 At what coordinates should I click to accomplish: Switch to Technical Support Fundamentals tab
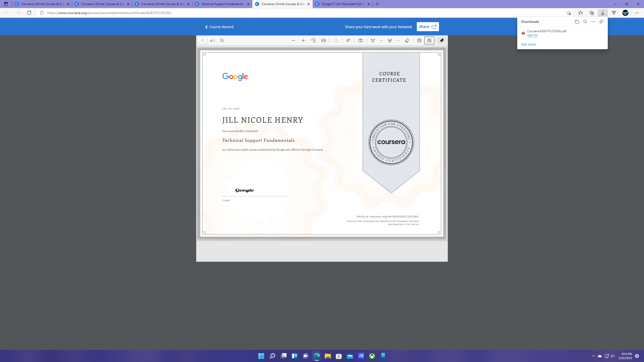click(222, 4)
